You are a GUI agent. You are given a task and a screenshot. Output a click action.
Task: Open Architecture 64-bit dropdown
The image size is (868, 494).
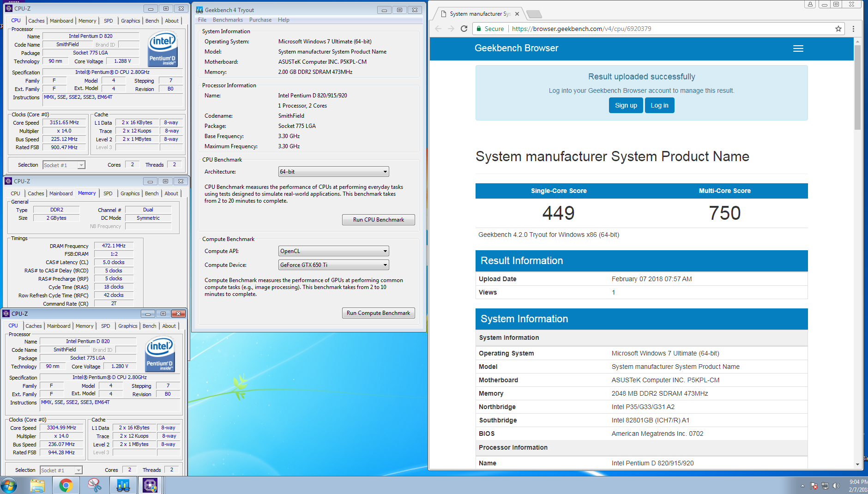click(334, 172)
